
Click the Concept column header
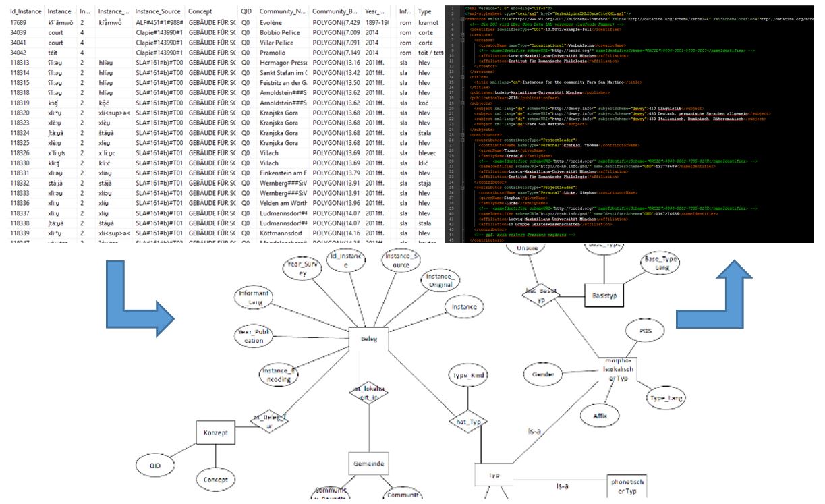tap(200, 12)
